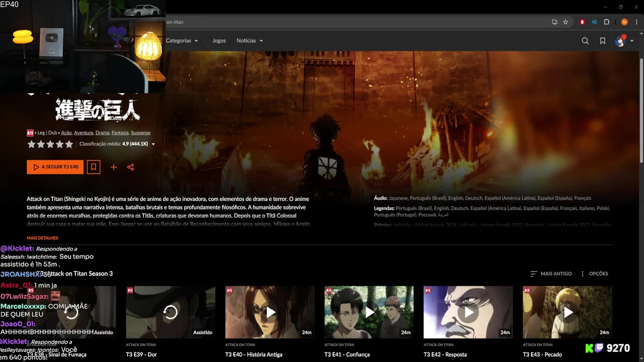The width and height of the screenshot is (644, 362).
Task: Open the Suspense genre link
Action: (x=140, y=133)
